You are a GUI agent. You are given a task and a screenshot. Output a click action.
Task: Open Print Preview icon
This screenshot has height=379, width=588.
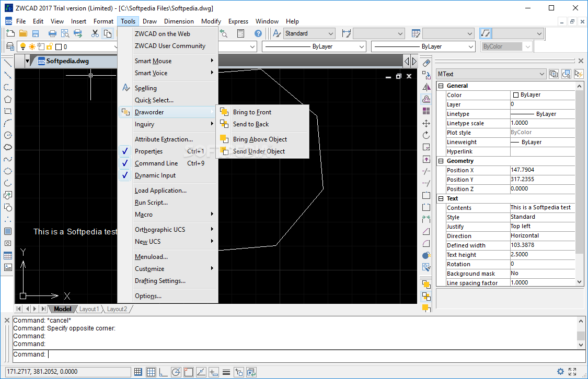coord(65,33)
